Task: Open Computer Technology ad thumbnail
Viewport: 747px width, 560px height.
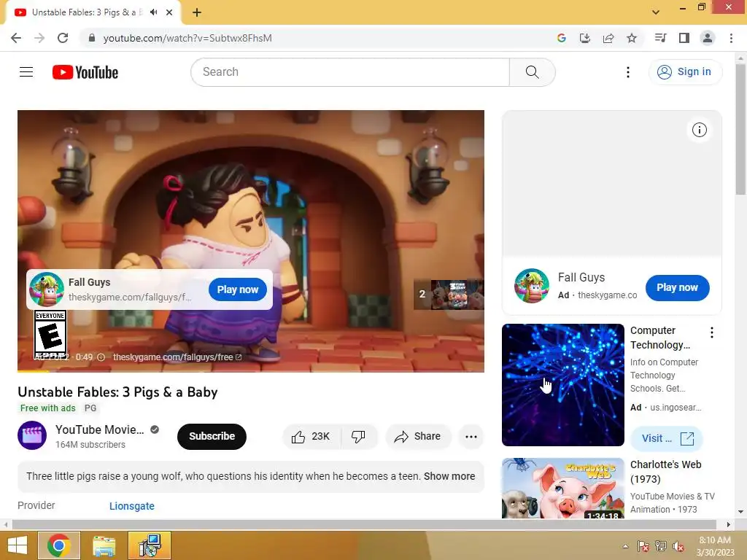Action: click(x=562, y=385)
